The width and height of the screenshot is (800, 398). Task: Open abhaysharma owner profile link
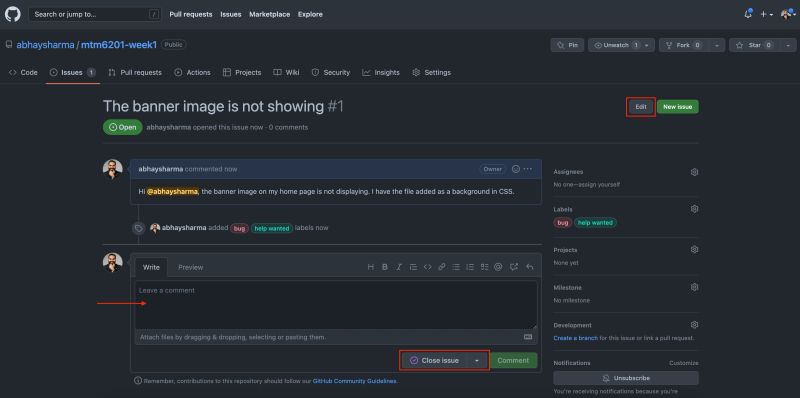click(45, 45)
